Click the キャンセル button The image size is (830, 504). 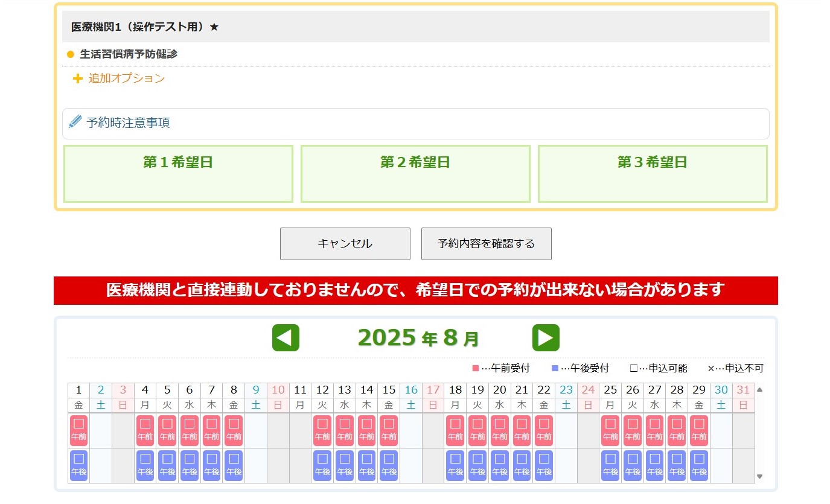[345, 244]
